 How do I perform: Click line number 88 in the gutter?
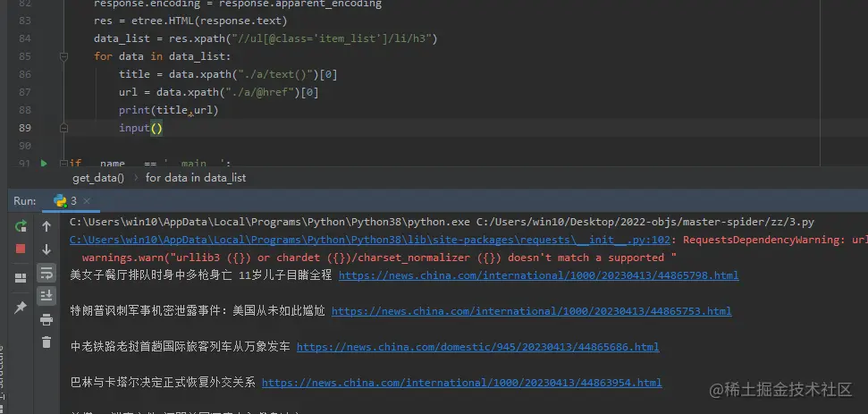(24, 110)
